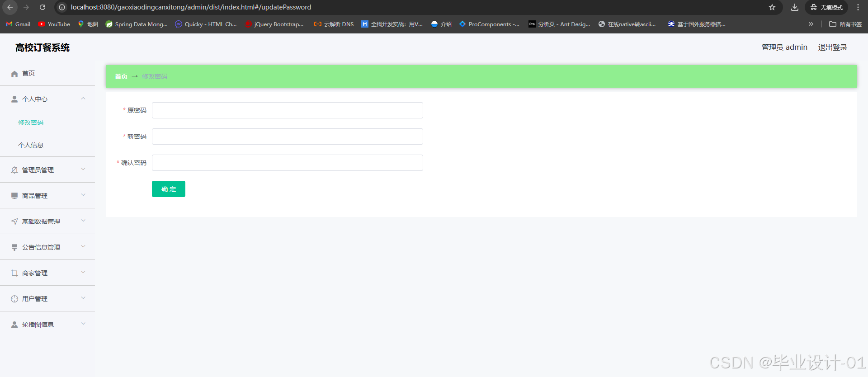Image resolution: width=868 pixels, height=377 pixels.
Task: Click the monitor icon beside 商品管理
Action: point(14,196)
